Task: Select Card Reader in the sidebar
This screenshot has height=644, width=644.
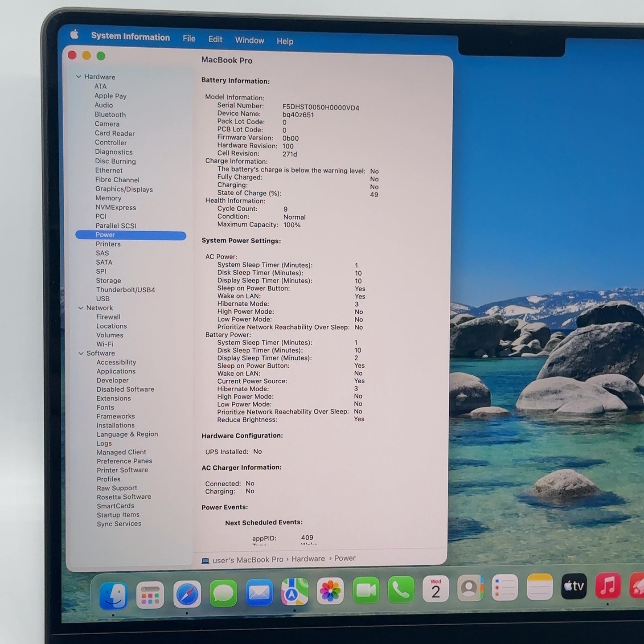Action: 115,133
